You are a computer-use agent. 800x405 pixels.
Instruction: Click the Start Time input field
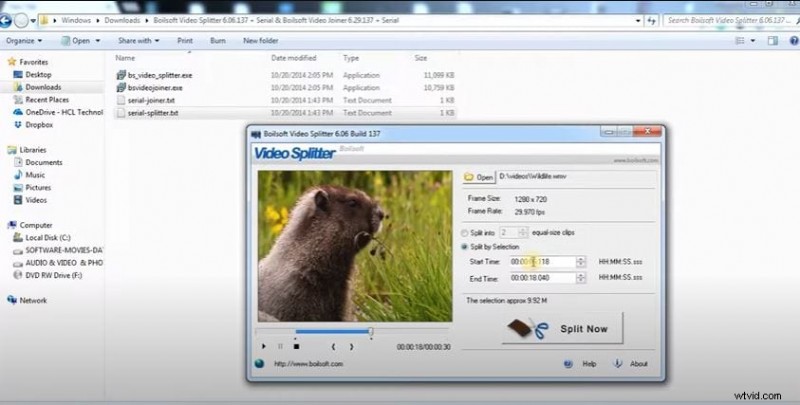click(x=543, y=262)
